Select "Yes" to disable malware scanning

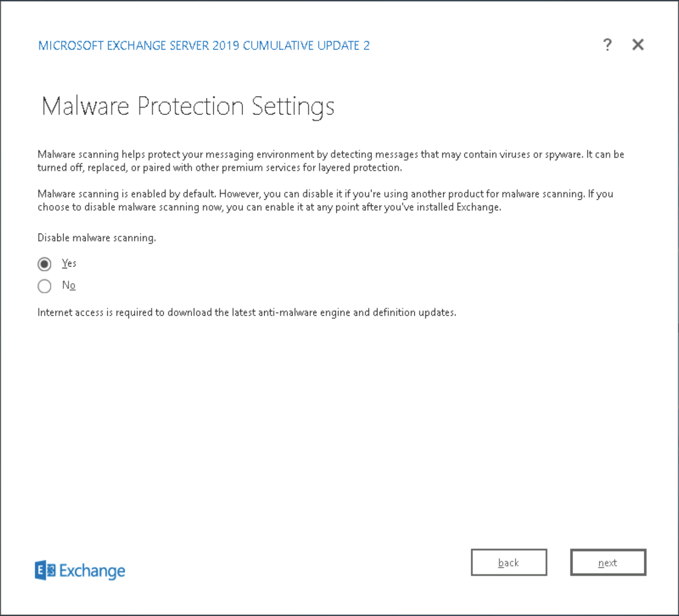pos(44,264)
